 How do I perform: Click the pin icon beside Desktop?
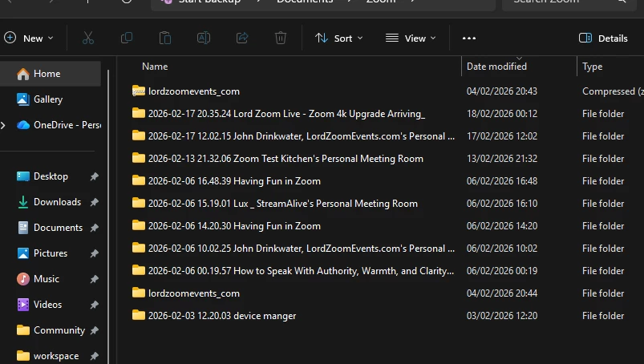95,176
